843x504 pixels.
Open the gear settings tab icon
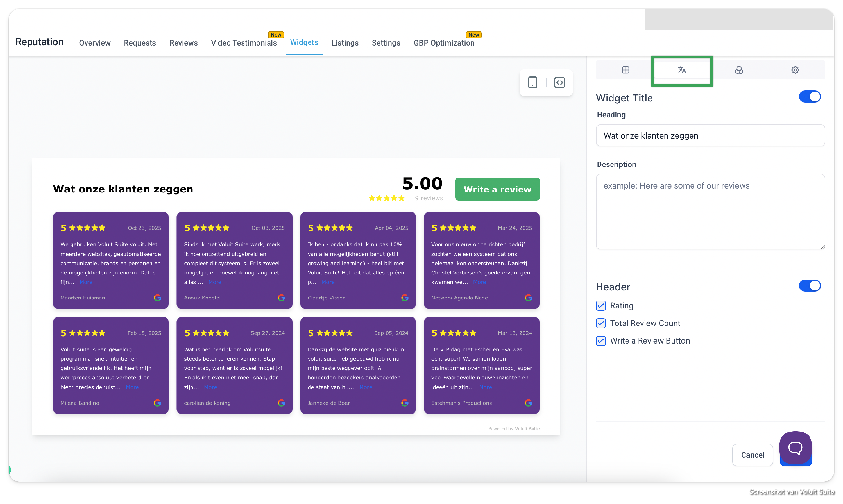click(795, 70)
